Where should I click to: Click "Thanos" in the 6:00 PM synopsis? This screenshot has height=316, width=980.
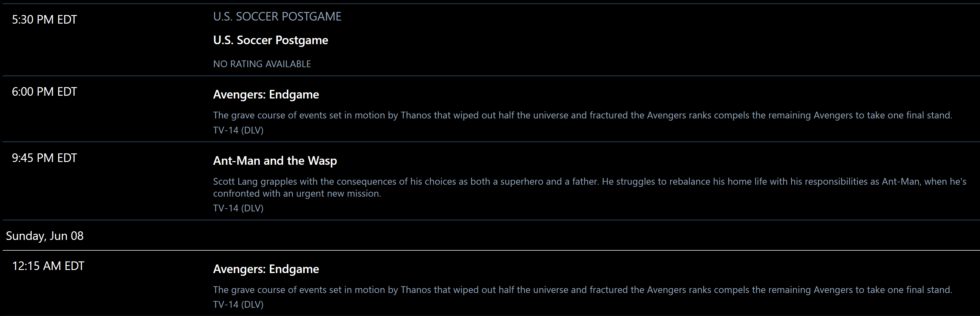point(416,115)
